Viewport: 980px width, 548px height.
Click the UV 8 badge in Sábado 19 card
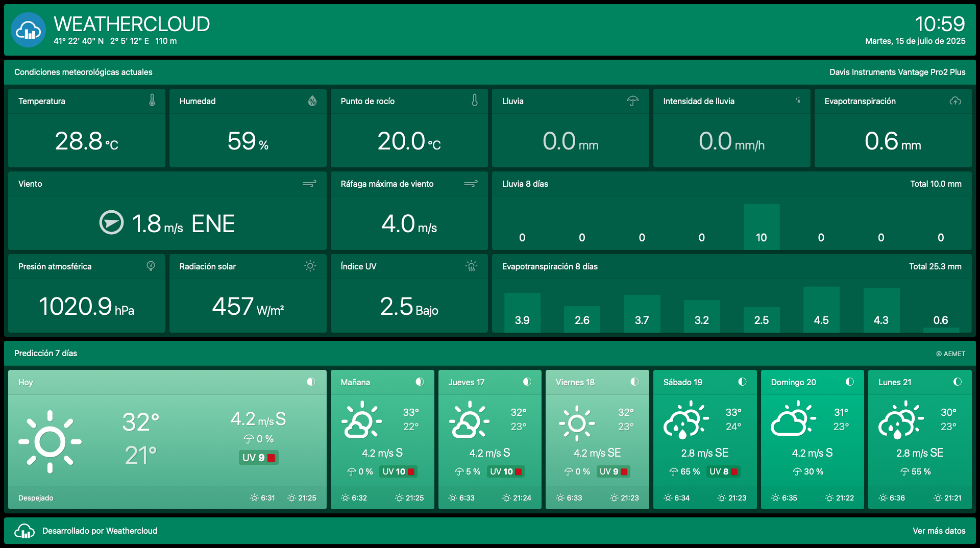(723, 471)
